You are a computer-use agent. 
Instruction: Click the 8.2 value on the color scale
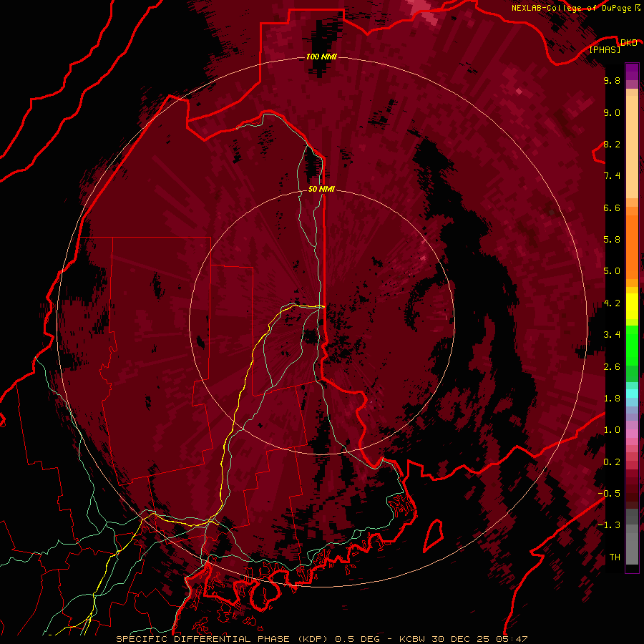coord(612,144)
